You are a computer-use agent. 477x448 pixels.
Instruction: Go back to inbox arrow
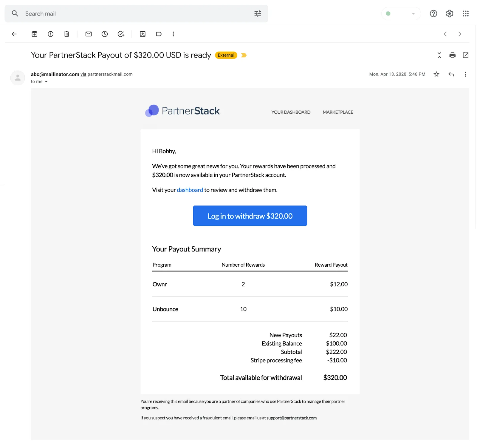(14, 34)
